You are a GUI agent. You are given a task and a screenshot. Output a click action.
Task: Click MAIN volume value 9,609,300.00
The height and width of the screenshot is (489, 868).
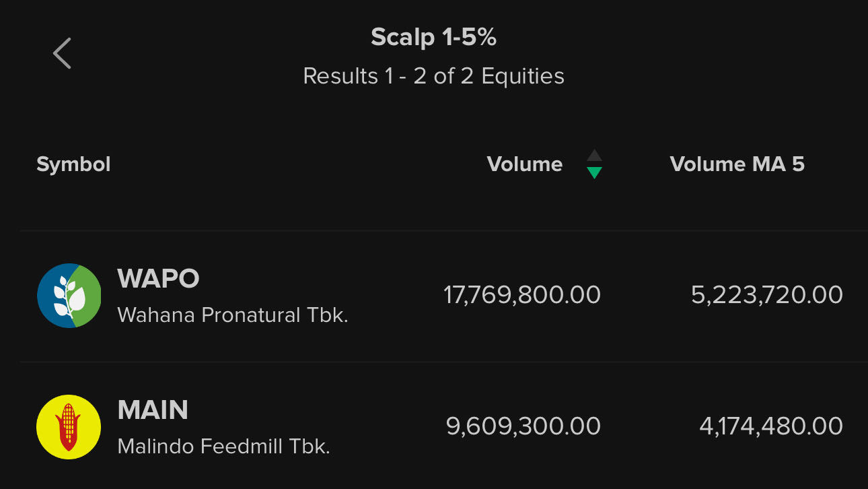click(523, 426)
